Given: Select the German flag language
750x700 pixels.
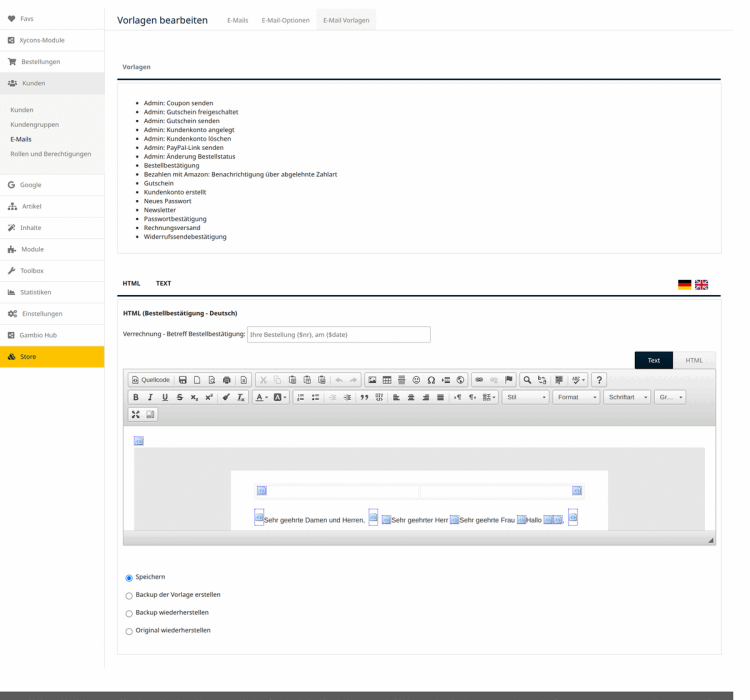Looking at the screenshot, I should [684, 285].
